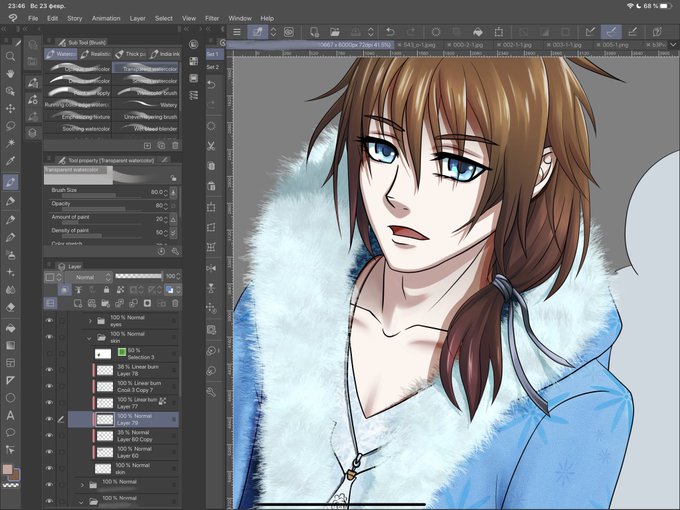Adjust Brush Size stepper arrows
680x510 pixels.
coord(165,192)
